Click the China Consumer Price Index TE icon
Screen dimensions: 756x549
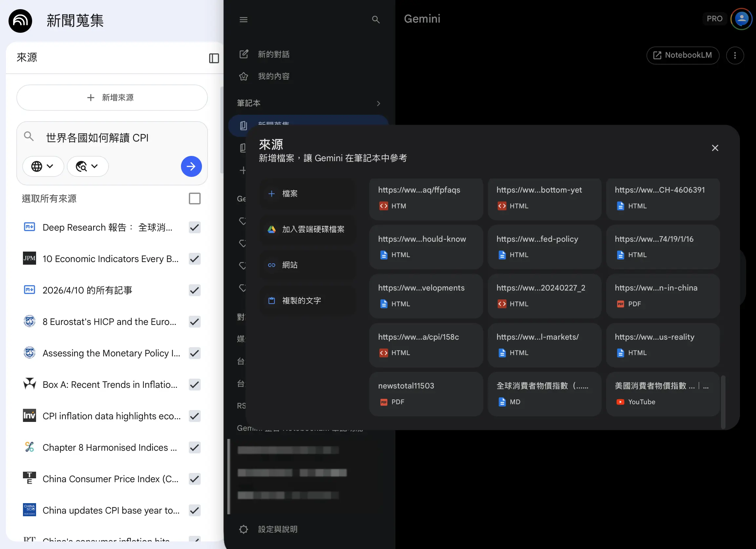click(x=29, y=478)
